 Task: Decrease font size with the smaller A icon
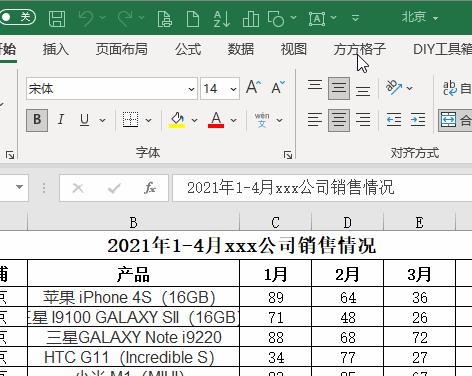[278, 88]
